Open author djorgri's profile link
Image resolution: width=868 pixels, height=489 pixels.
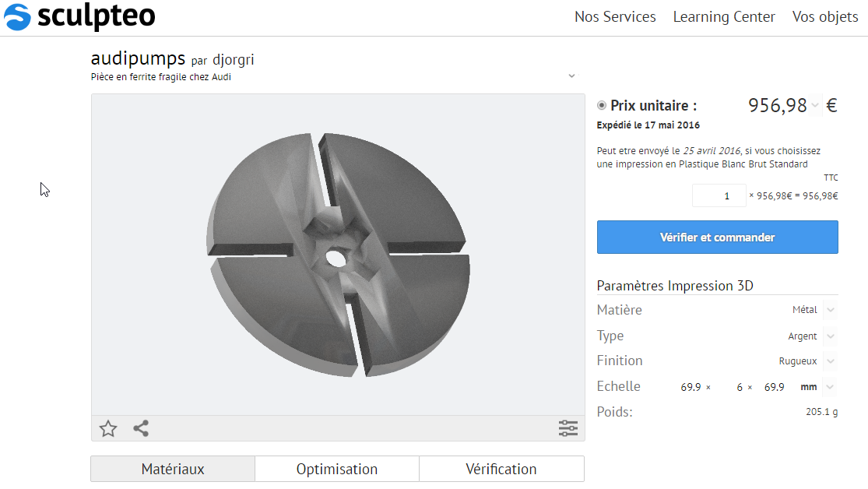(x=234, y=60)
